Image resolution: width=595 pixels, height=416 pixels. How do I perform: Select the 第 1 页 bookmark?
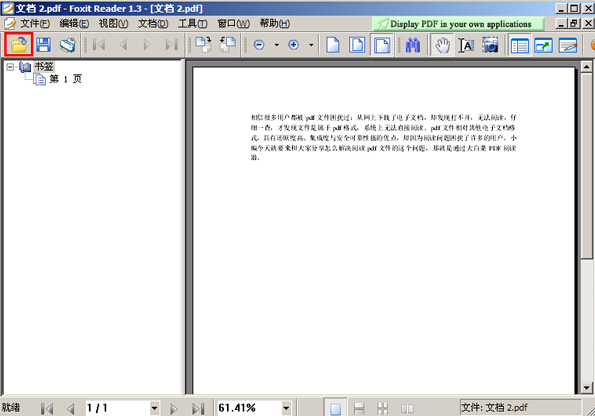[66, 79]
